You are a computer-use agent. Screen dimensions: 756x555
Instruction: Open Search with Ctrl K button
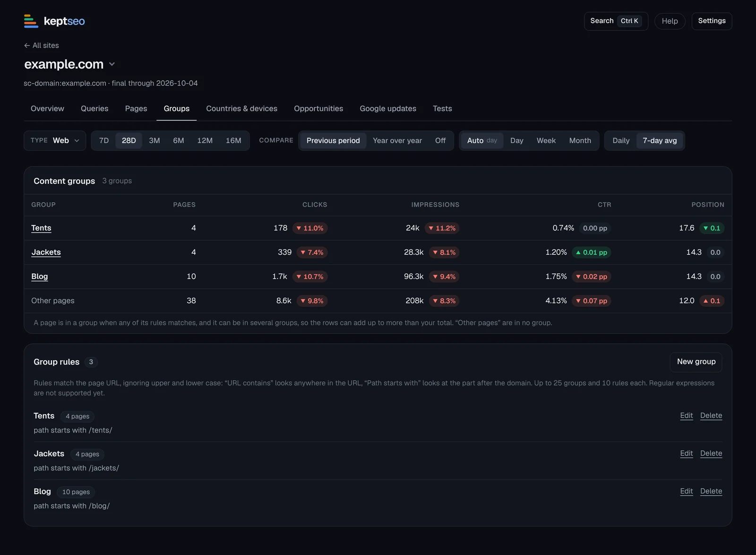point(616,21)
